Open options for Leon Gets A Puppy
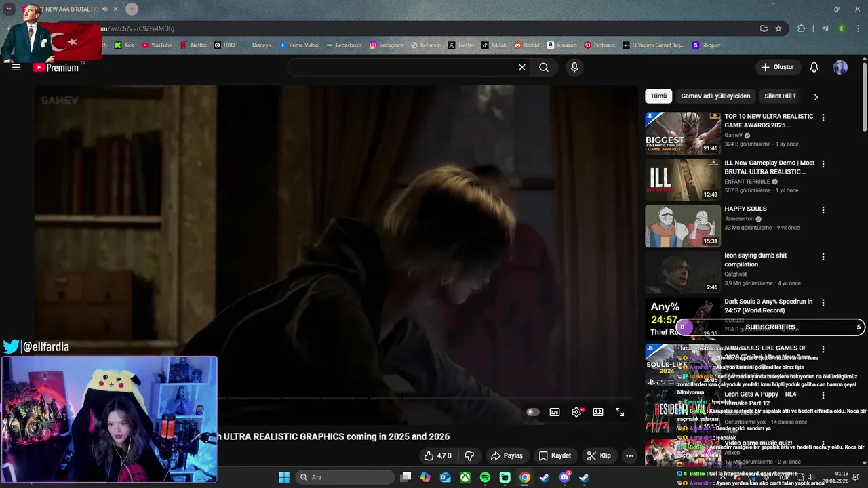 click(823, 395)
